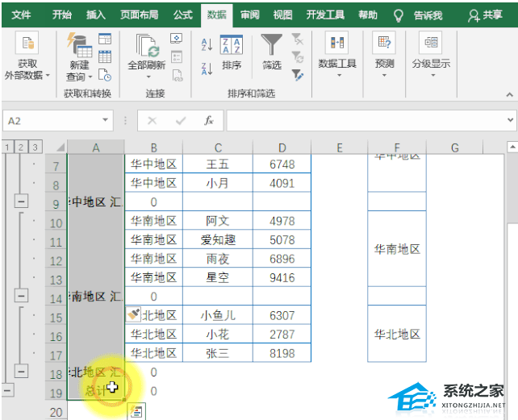
Task: Click the connection Properties icon
Action: 177,56
